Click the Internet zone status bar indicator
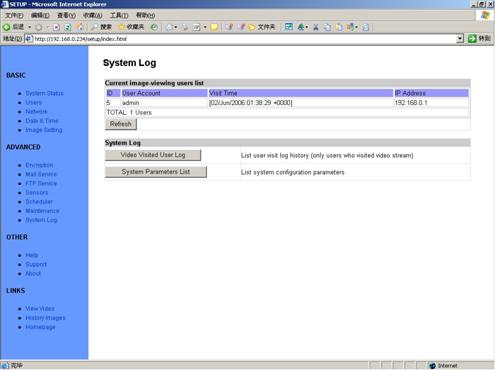Image resolution: width=495 pixels, height=370 pixels. point(443,366)
